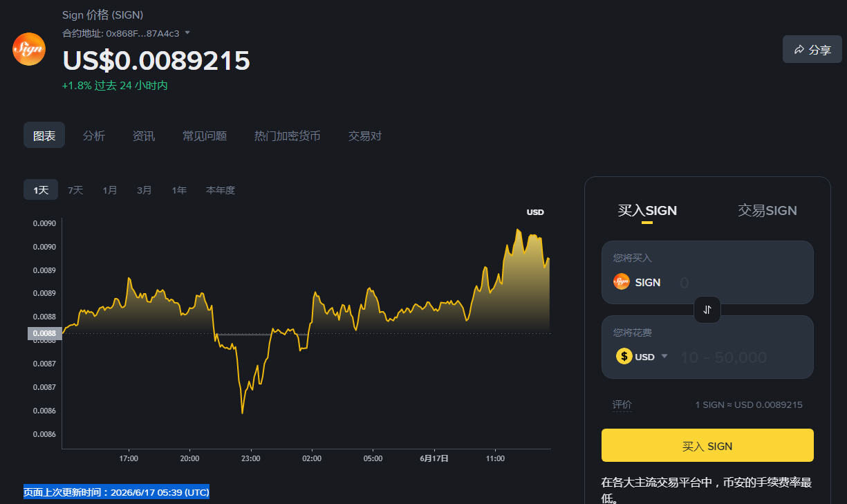Screen dimensions: 847x504
Task: Click the Sign coin logo
Action: coord(29,49)
